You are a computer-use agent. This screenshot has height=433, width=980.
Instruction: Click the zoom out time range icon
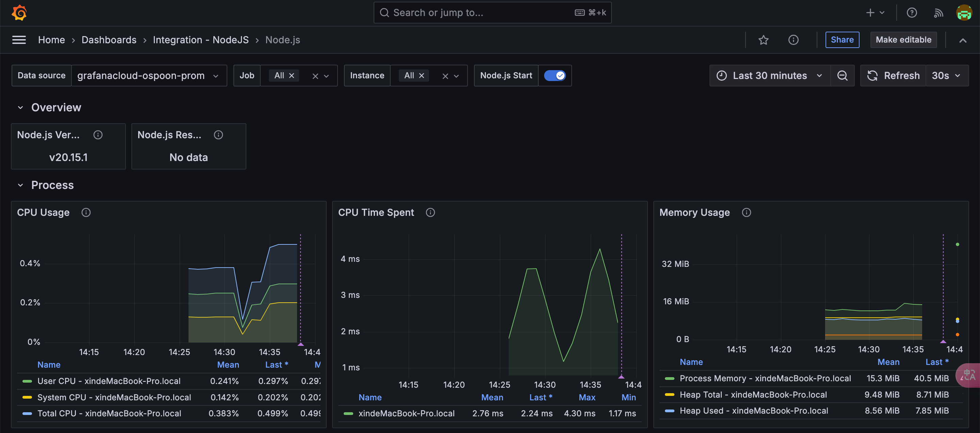pos(842,76)
